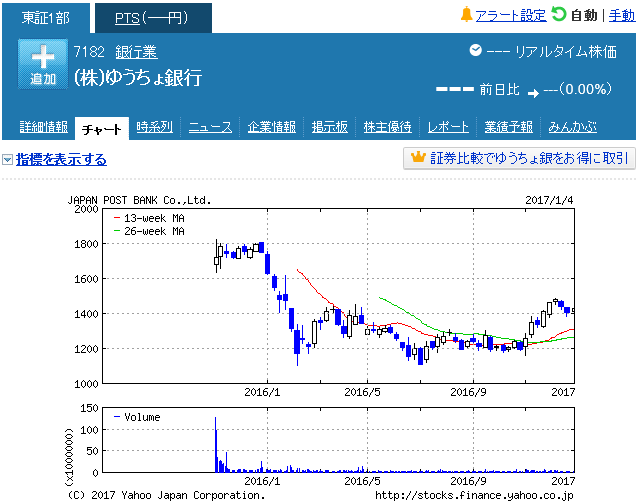Select the 東証1部 tab
The image size is (639, 502).
(45, 18)
